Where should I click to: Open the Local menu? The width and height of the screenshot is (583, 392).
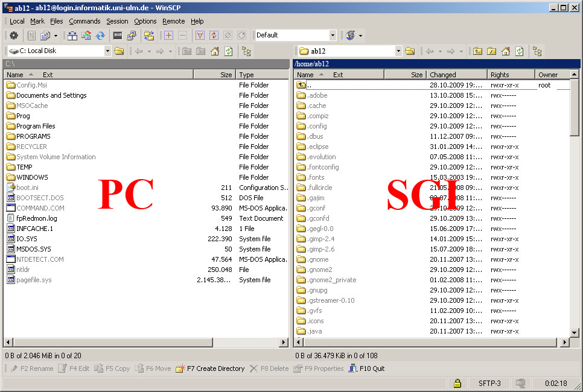point(17,21)
